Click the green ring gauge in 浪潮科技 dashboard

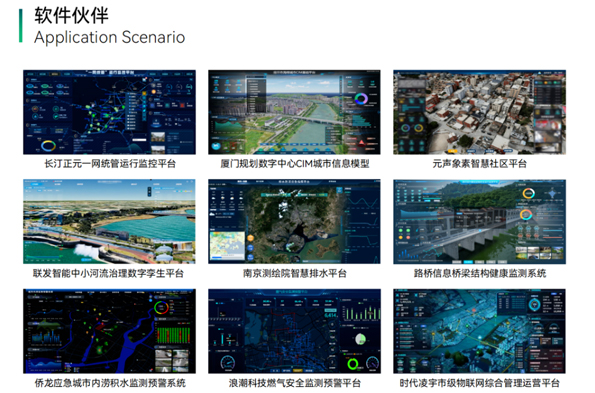click(x=353, y=364)
